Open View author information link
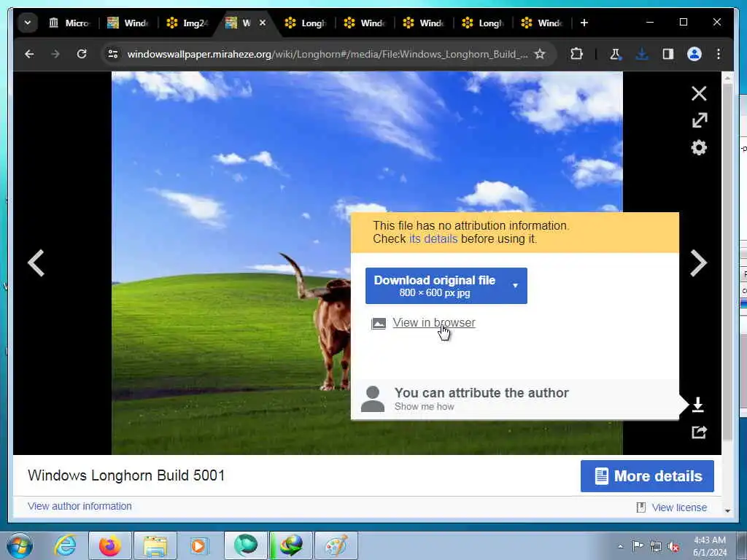The height and width of the screenshot is (560, 747). (80, 506)
